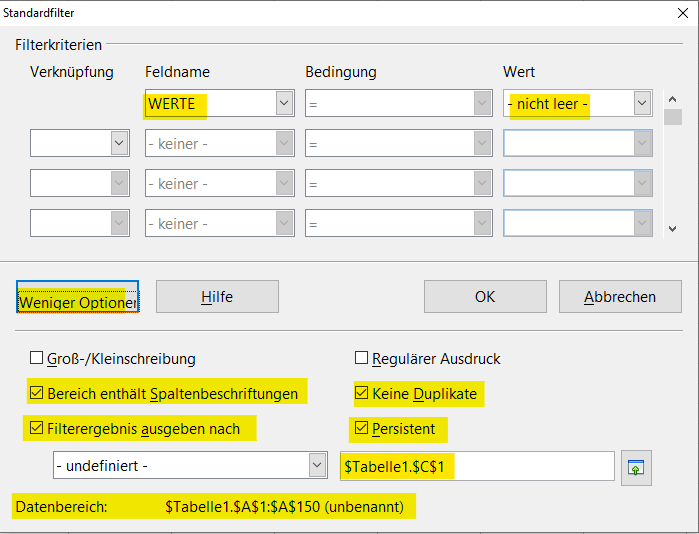699x534 pixels.
Task: Open the second row Verknüpfung dropdown
Action: coord(119,143)
